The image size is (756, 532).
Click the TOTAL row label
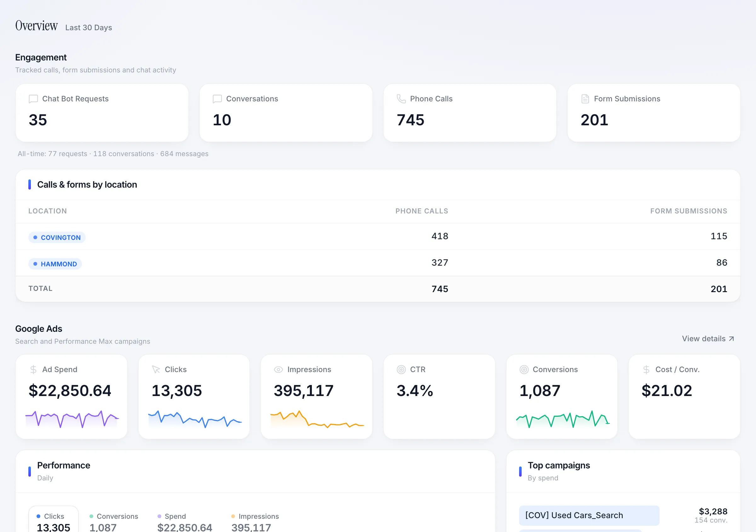tap(40, 289)
